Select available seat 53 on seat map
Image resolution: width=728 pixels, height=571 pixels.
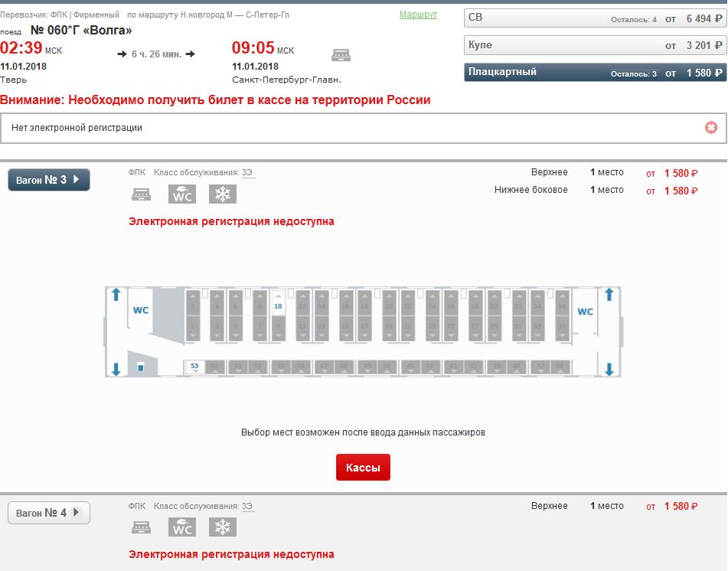(x=194, y=367)
